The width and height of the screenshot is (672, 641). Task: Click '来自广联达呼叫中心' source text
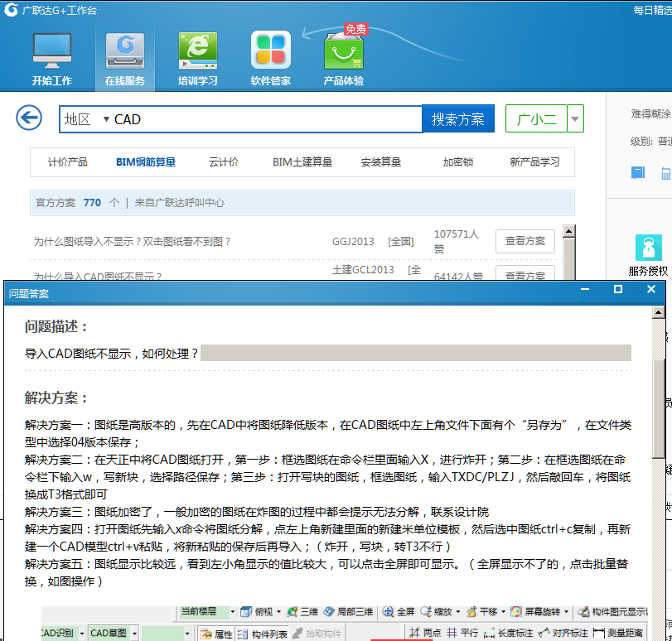tap(180, 203)
